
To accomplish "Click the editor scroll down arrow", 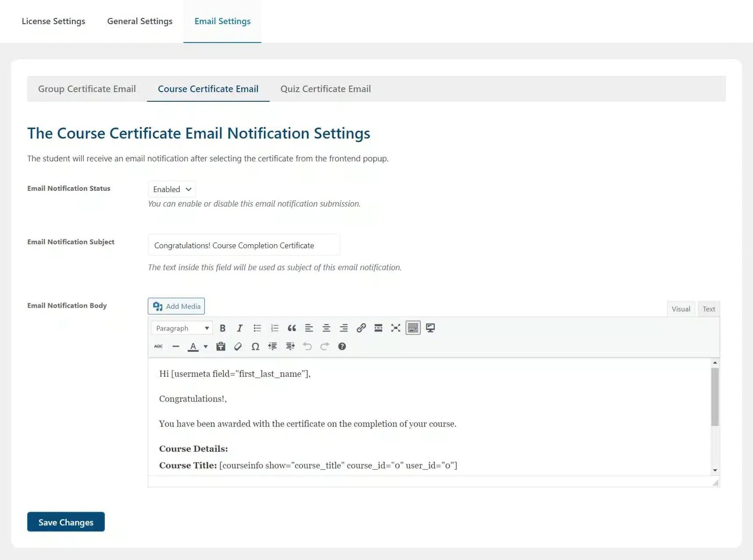I will click(x=715, y=470).
